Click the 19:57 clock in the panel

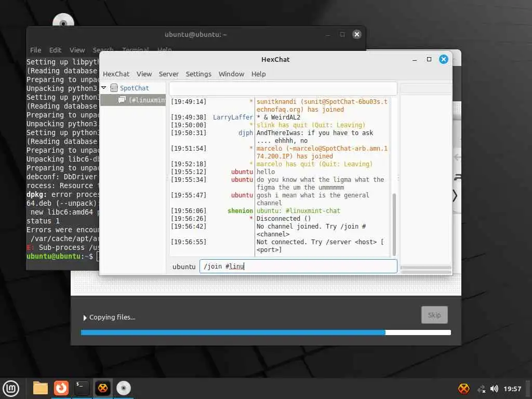coord(512,389)
